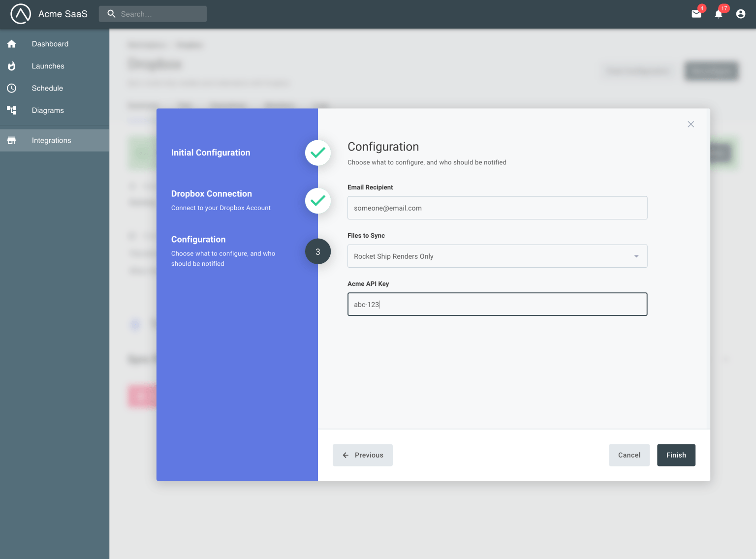The image size is (756, 559).
Task: Select the Initial Configuration wizard step
Action: coord(211,153)
